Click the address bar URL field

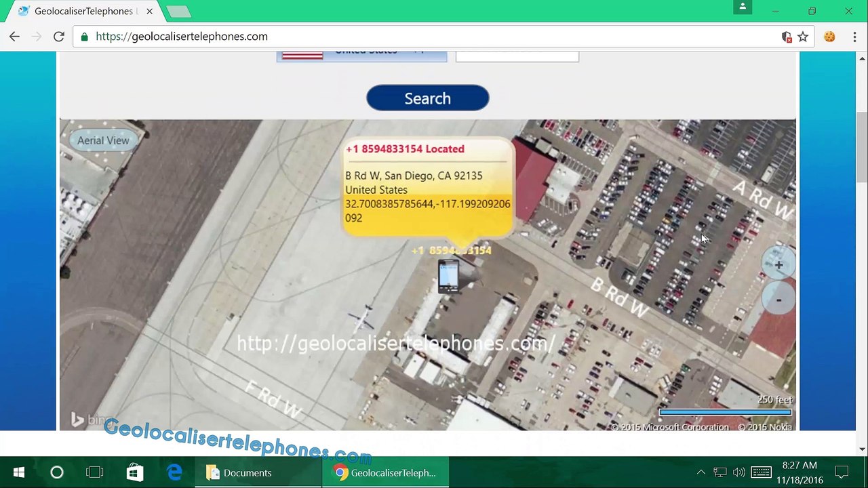pyautogui.click(x=434, y=37)
